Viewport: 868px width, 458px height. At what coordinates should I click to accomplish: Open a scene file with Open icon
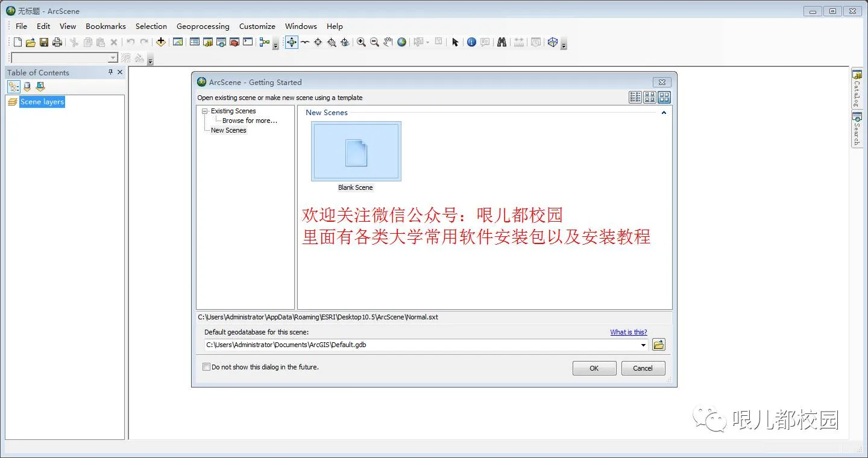click(30, 42)
